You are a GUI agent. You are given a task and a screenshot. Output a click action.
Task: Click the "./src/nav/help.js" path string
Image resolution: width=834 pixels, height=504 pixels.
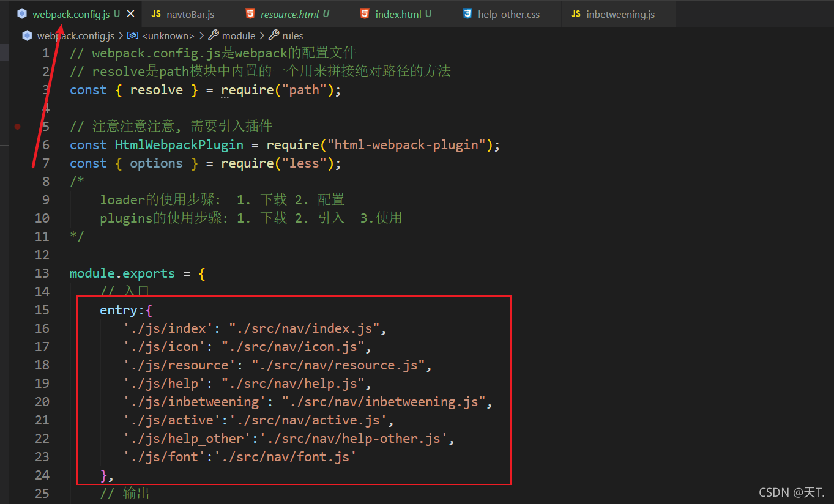point(292,384)
